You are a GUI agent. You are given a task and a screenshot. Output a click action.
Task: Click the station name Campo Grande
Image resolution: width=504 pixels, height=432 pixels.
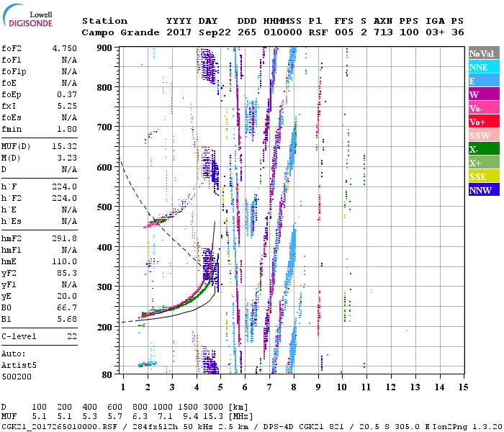click(120, 32)
